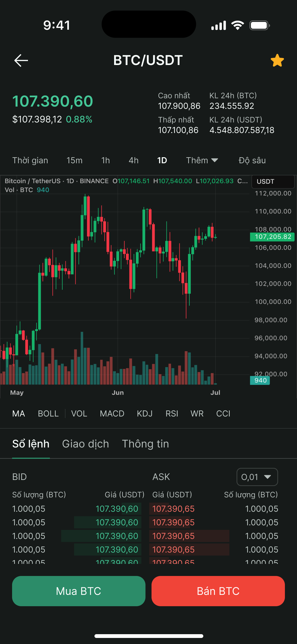Show the Độ sâu depth chart
This screenshot has width=297, height=644.
(x=252, y=160)
